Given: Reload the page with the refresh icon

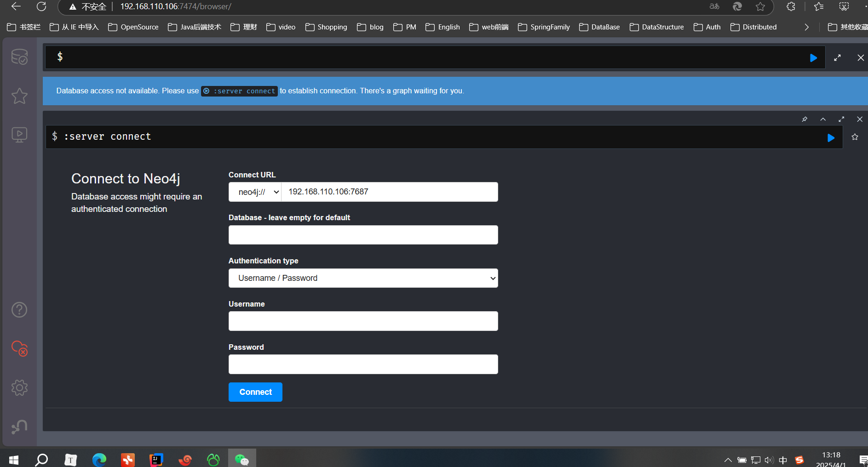Looking at the screenshot, I should point(41,6).
